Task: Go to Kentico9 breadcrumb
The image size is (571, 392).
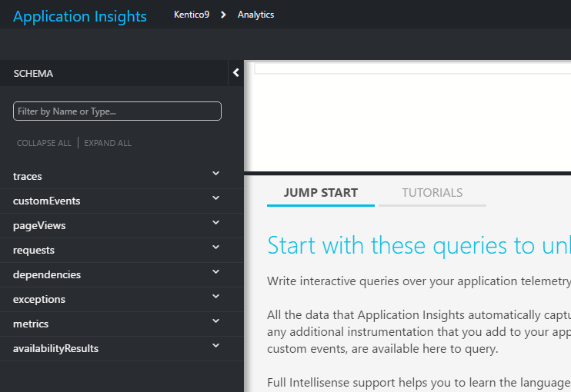Action: (192, 15)
